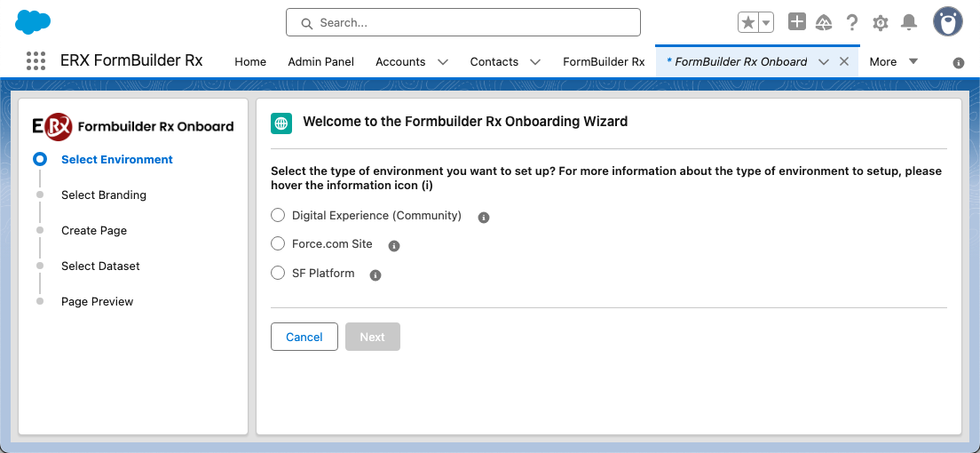This screenshot has height=453, width=980.
Task: Switch to the Admin Panel tab
Action: [320, 62]
